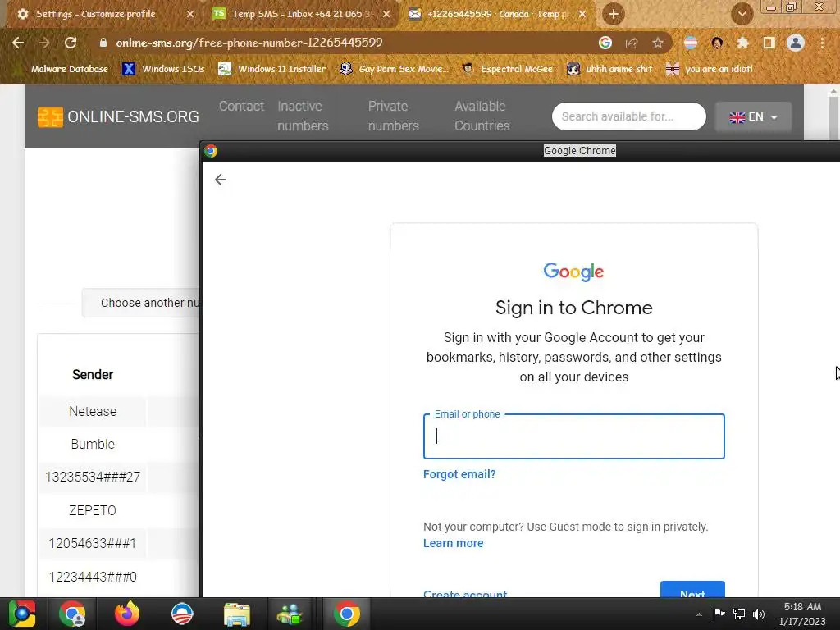The width and height of the screenshot is (840, 630).
Task: Click the padlock site info icon
Action: [x=103, y=43]
